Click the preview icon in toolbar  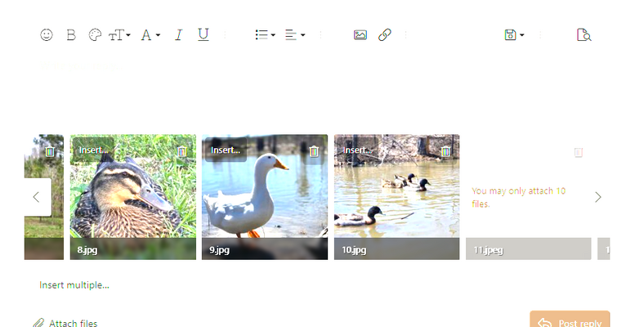click(x=584, y=35)
